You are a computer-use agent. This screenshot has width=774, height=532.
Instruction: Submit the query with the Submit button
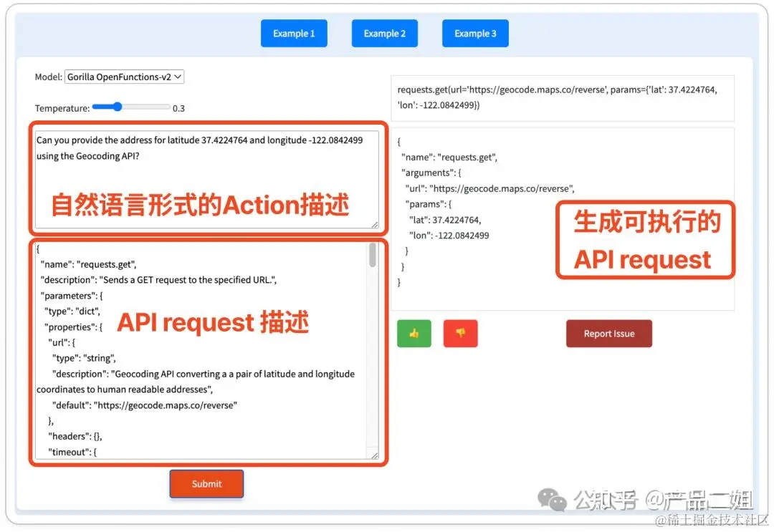pos(206,484)
